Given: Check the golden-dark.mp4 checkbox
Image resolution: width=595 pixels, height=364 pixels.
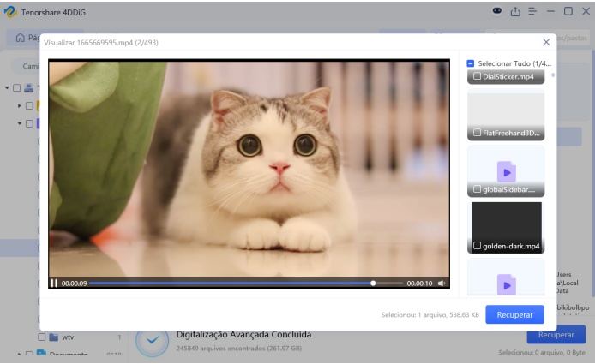Looking at the screenshot, I should [x=477, y=247].
